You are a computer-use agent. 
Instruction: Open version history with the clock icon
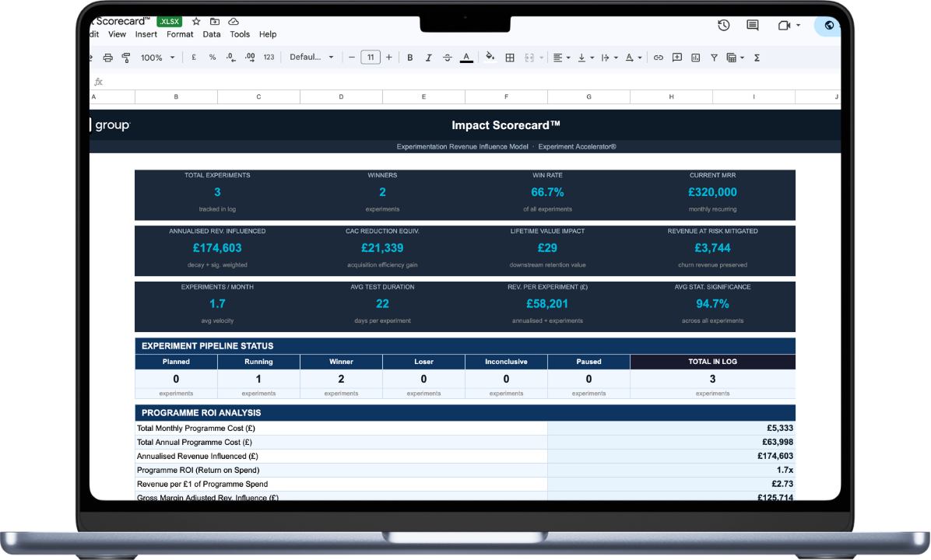[x=723, y=24]
